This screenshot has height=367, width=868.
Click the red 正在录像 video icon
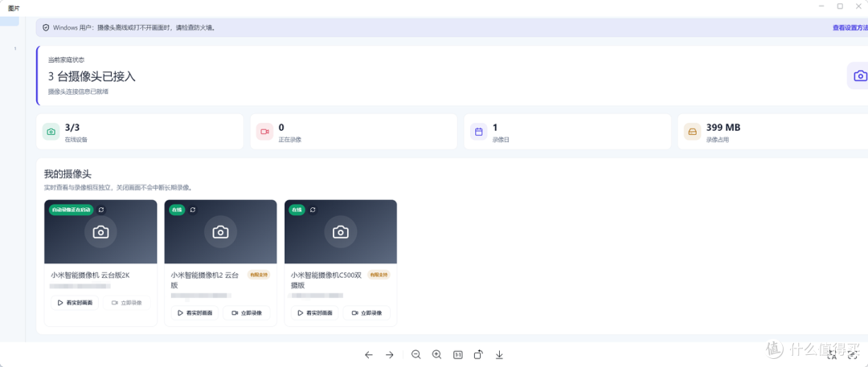[264, 132]
